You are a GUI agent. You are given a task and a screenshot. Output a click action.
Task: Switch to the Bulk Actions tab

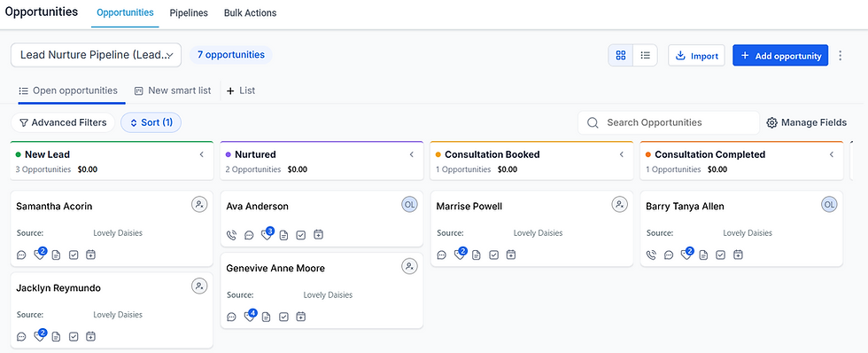250,12
